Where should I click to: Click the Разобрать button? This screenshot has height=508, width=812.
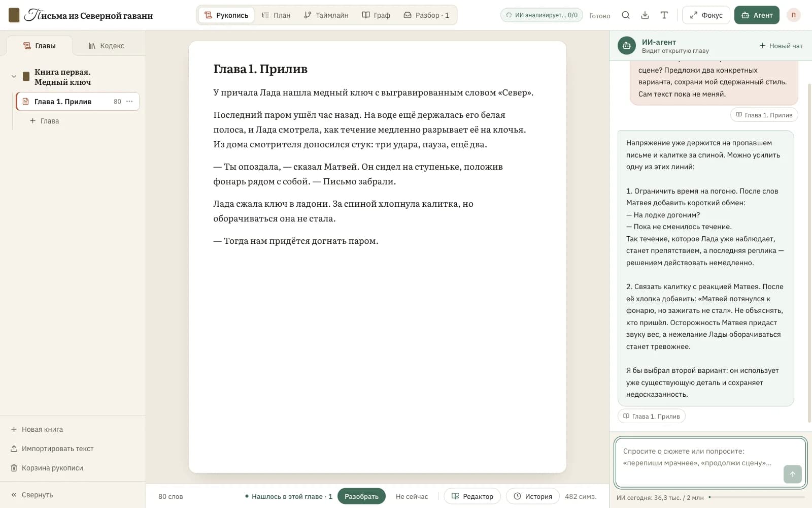(361, 496)
